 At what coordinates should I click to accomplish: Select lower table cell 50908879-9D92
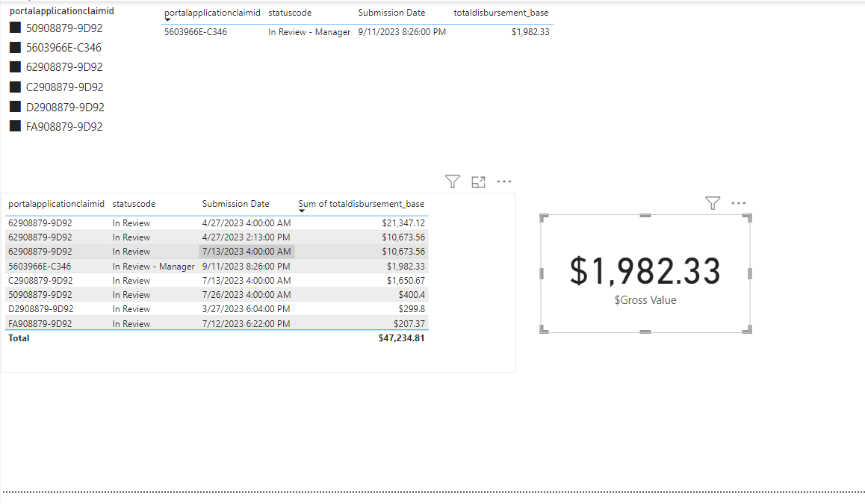[x=40, y=295]
